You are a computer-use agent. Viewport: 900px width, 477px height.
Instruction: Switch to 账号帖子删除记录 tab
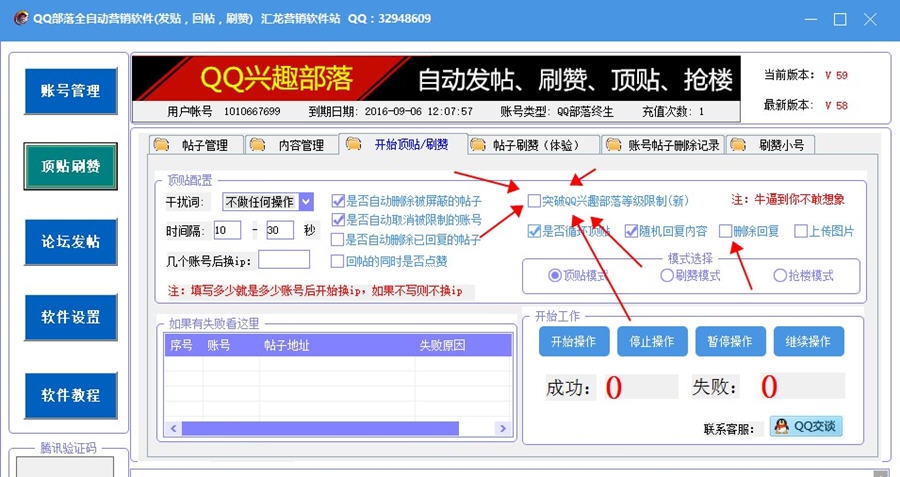pos(663,145)
